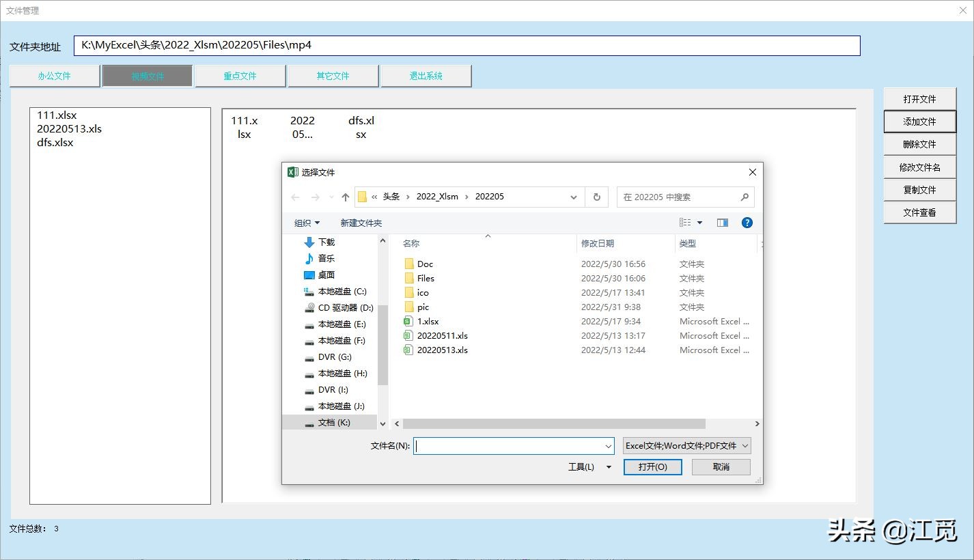Select the Downloads (下载) sidebar icon
Image resolution: width=974 pixels, height=560 pixels.
point(309,242)
